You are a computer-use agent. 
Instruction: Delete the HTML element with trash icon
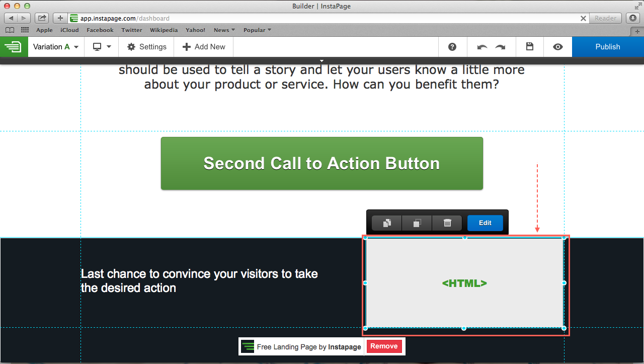pyautogui.click(x=447, y=223)
